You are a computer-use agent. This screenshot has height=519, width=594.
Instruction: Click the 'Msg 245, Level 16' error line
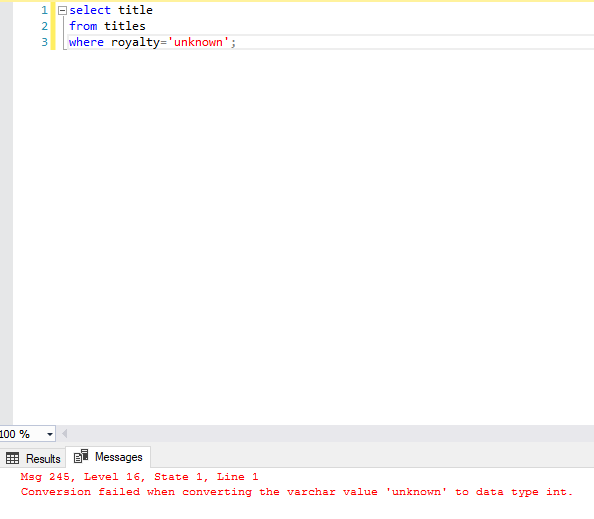pos(139,477)
